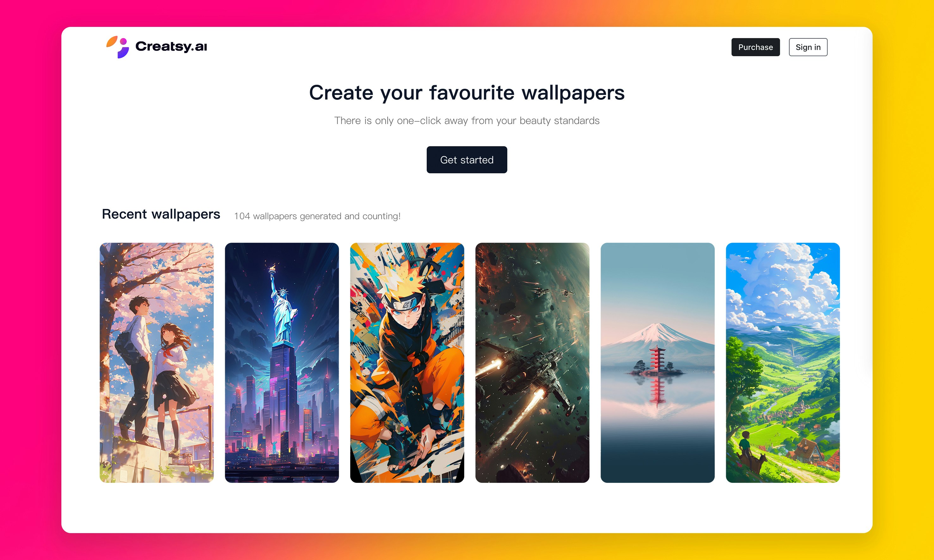
Task: Click the Get started button
Action: (467, 160)
